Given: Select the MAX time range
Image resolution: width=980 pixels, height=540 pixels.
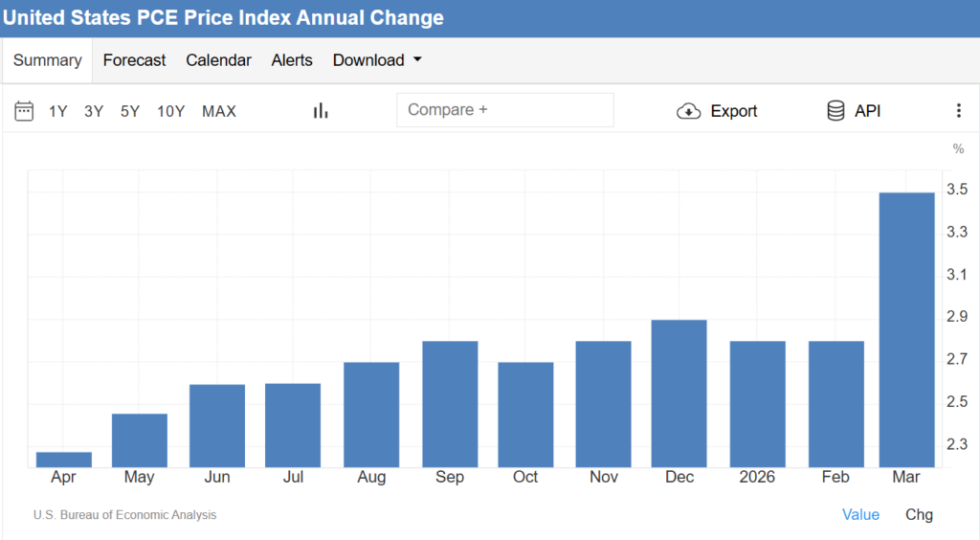Looking at the screenshot, I should point(219,111).
